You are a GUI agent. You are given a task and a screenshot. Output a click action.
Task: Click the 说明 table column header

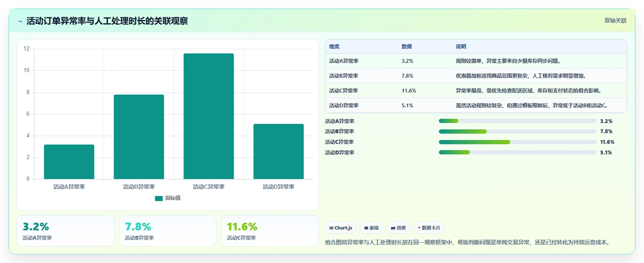(461, 47)
